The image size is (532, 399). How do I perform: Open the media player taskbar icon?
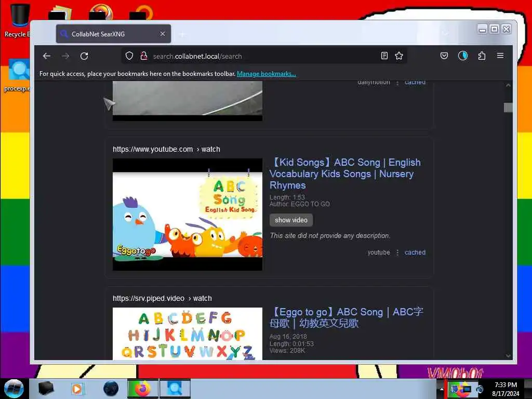point(77,389)
